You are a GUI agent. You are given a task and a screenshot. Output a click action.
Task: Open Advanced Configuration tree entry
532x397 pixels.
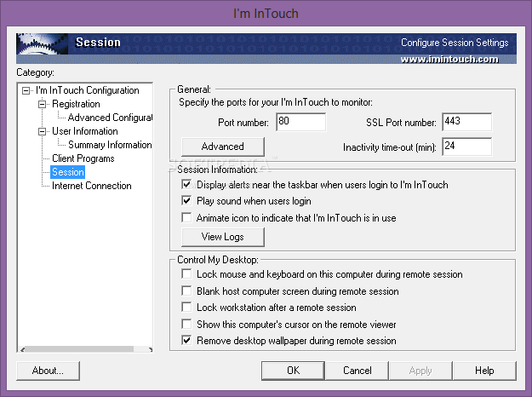(x=110, y=118)
